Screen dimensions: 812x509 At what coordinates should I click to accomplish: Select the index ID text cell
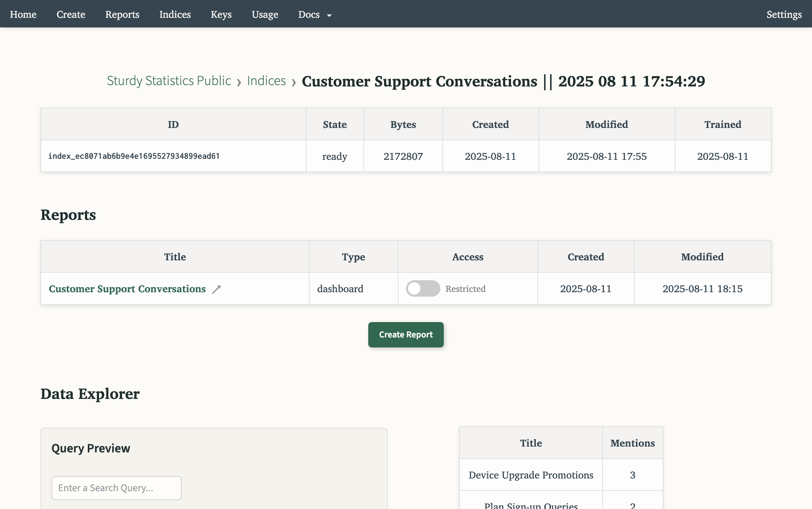click(134, 156)
